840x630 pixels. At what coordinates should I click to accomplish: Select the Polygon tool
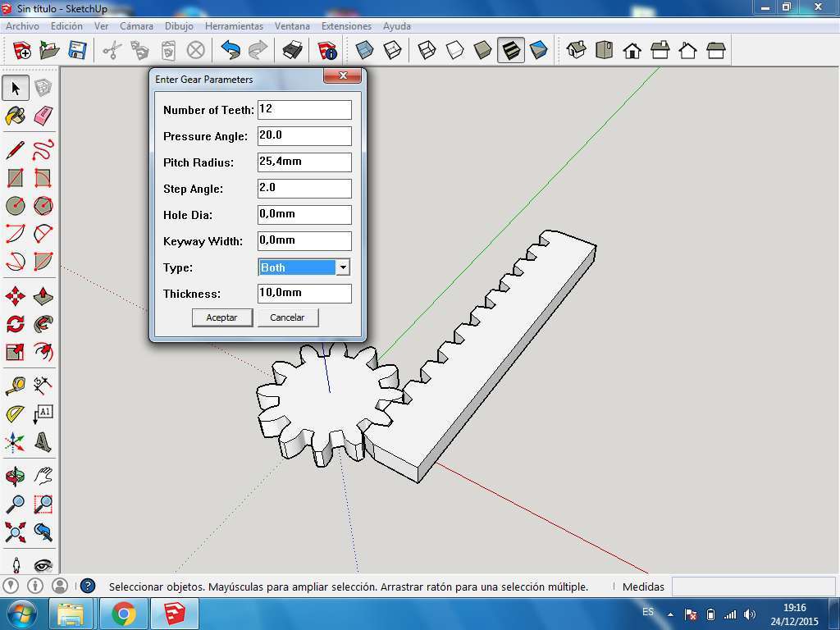(43, 206)
